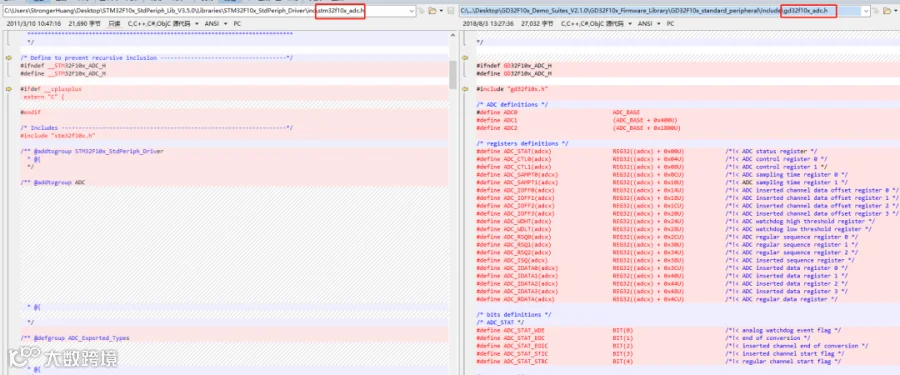Select right line '#define ADC_ISQ(adcx)'
The height and width of the screenshot is (375, 900).
513,260
